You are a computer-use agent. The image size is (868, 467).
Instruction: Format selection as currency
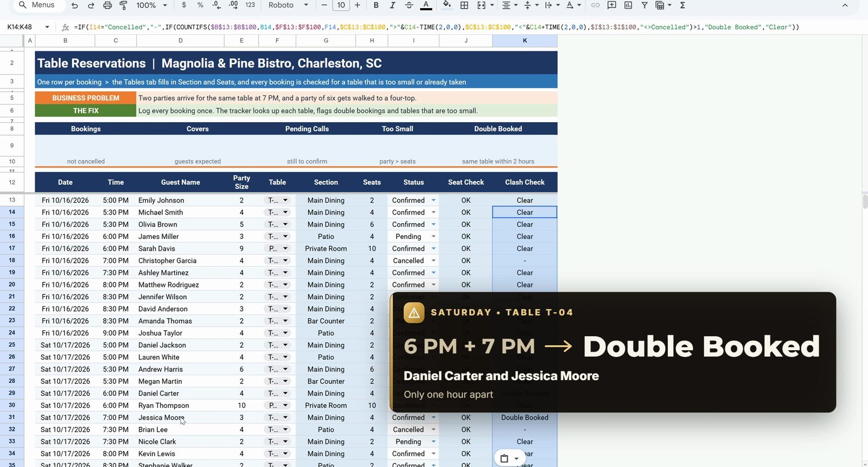click(x=184, y=5)
